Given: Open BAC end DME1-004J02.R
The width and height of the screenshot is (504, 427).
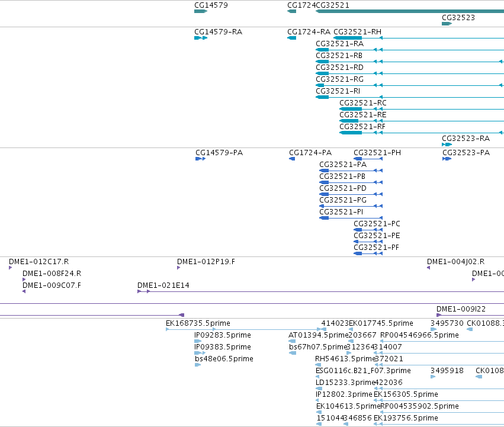Looking at the screenshot, I should (x=456, y=262).
